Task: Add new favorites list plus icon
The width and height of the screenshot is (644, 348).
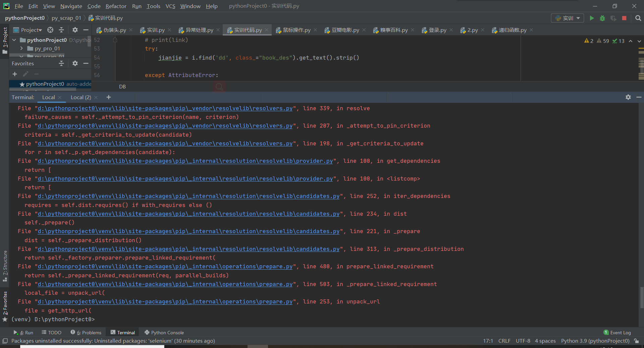Action: click(15, 74)
